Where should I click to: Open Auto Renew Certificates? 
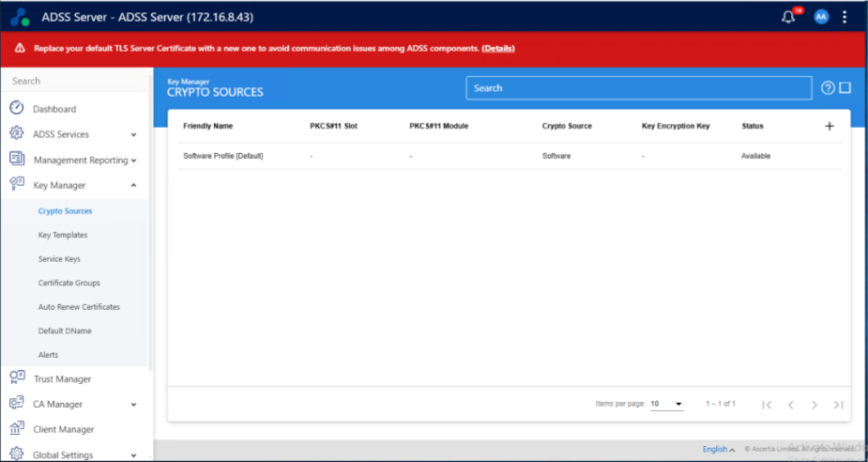pos(79,306)
